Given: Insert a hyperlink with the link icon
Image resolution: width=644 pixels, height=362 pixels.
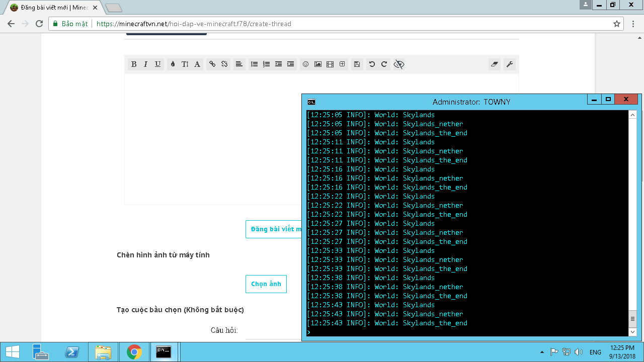Looking at the screenshot, I should tap(212, 64).
